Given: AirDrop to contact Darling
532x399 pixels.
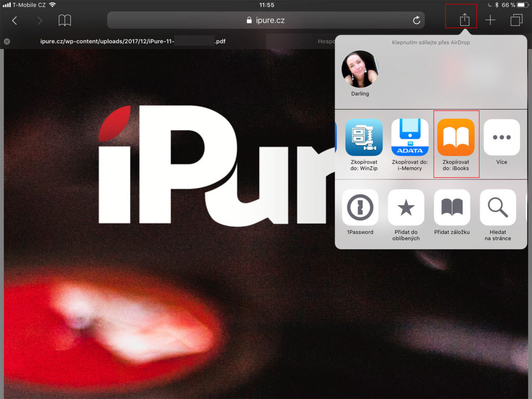Looking at the screenshot, I should point(360,74).
